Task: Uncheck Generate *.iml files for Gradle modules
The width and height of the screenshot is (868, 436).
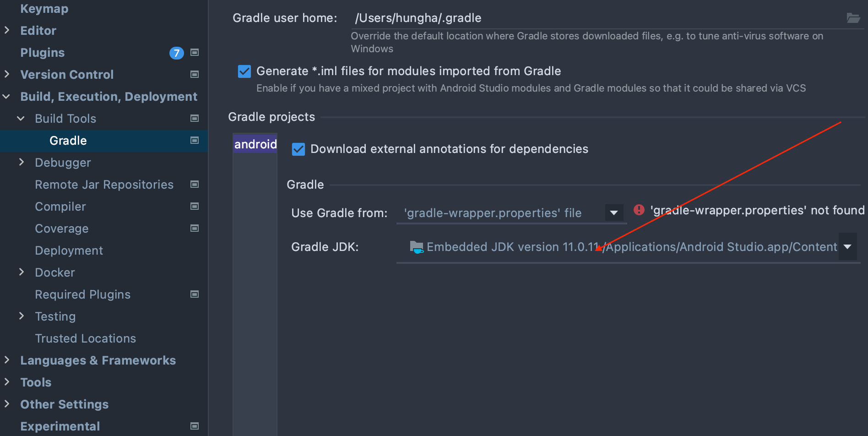Action: click(x=244, y=71)
